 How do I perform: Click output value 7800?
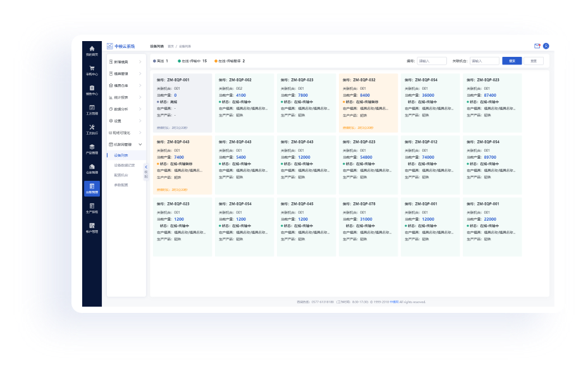click(x=303, y=95)
